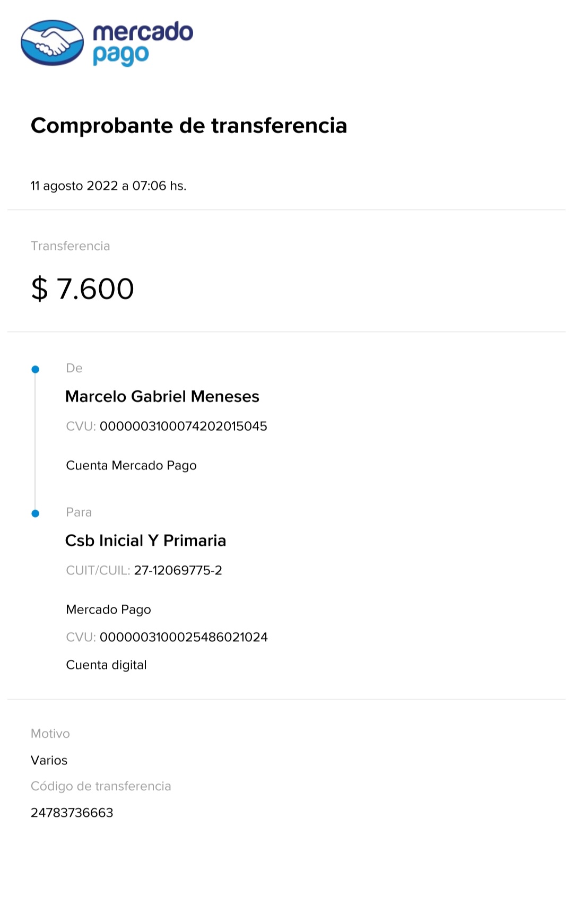Click the Transferencia label

coord(71,246)
